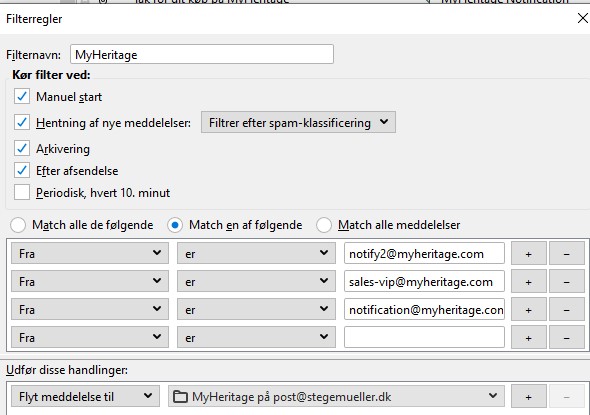Remove the notify2@myheritage.com rule
The image size is (590, 415).
(x=566, y=254)
